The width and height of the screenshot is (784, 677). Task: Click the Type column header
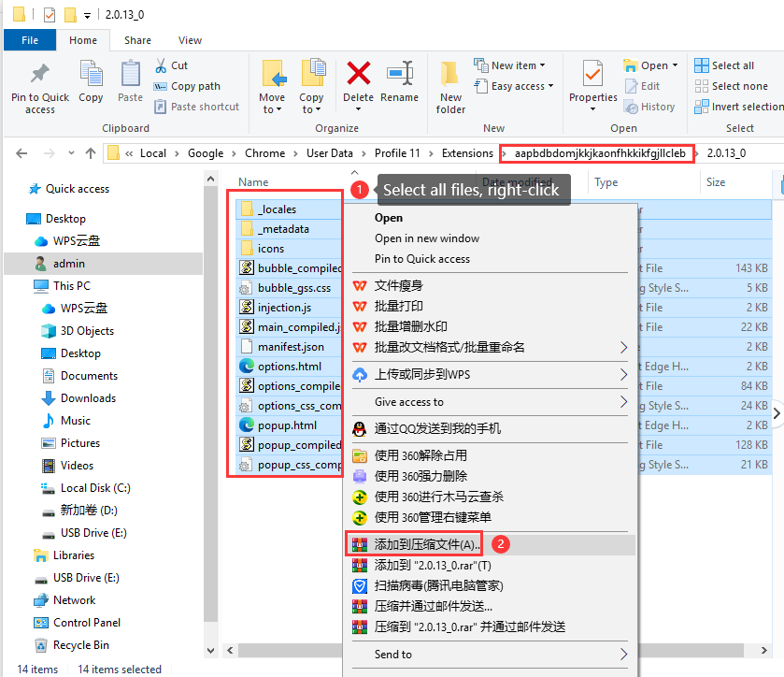(606, 182)
